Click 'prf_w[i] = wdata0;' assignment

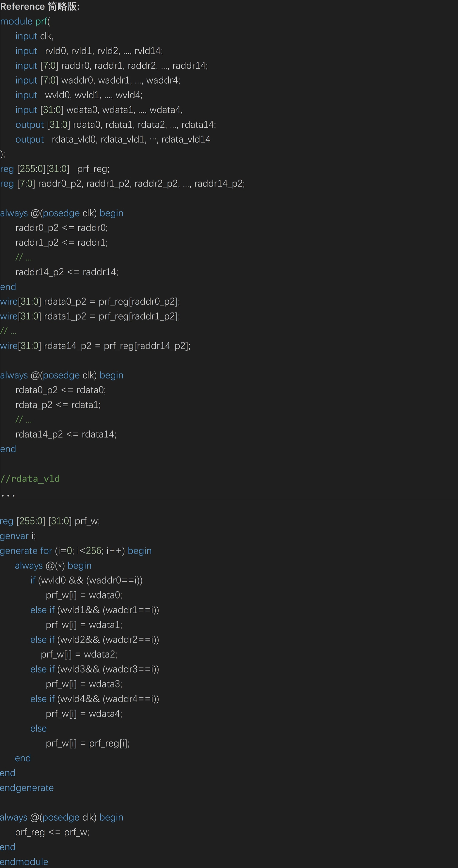point(84,595)
